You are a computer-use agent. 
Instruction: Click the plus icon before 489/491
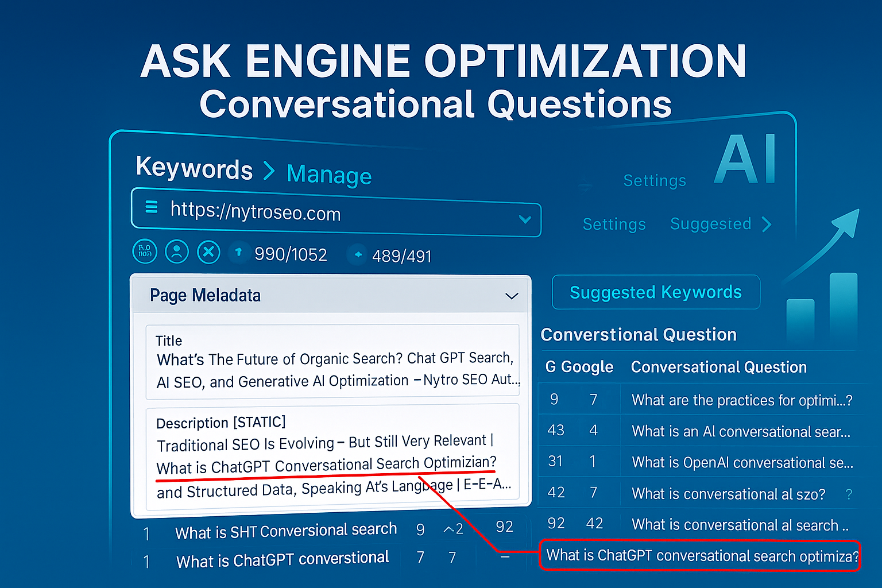[358, 254]
